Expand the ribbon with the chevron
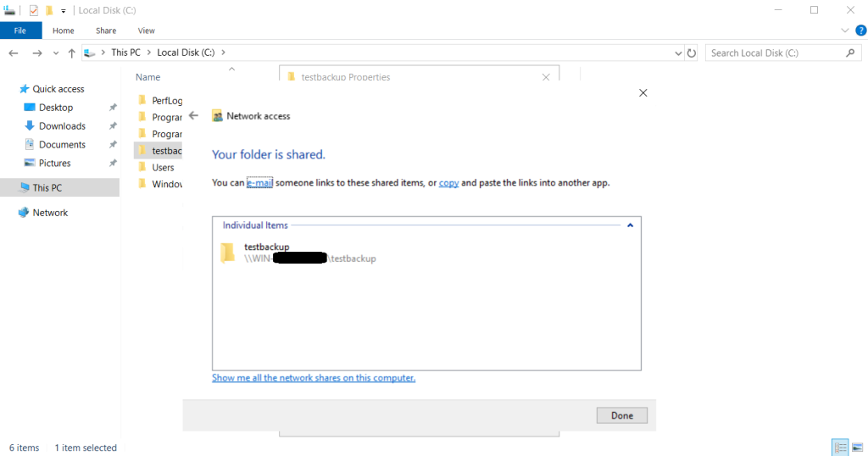This screenshot has height=456, width=868. pos(845,31)
